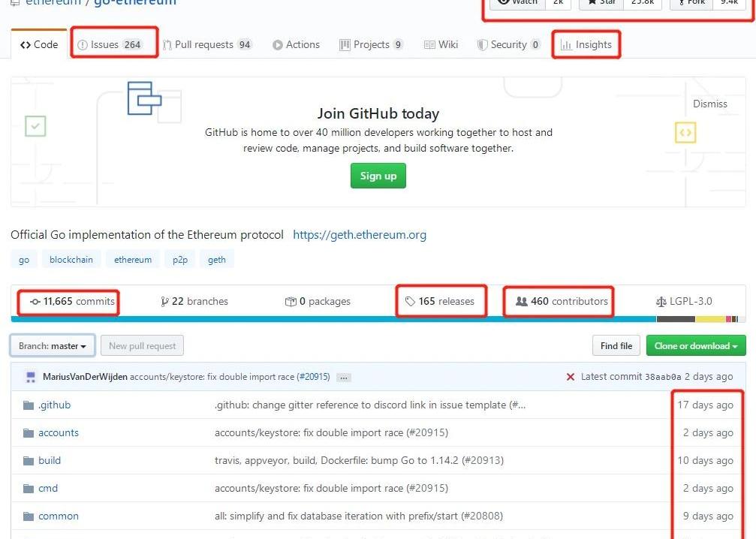The height and width of the screenshot is (539, 756).
Task: Click the LGPL-3.0 license scale icon
Action: 661,302
